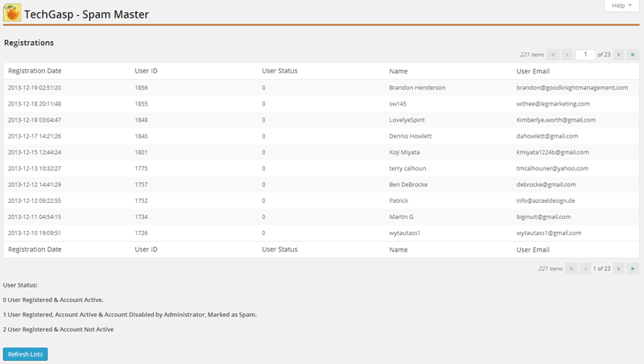
Task: Go to previous page in top pagination
Action: (x=567, y=55)
